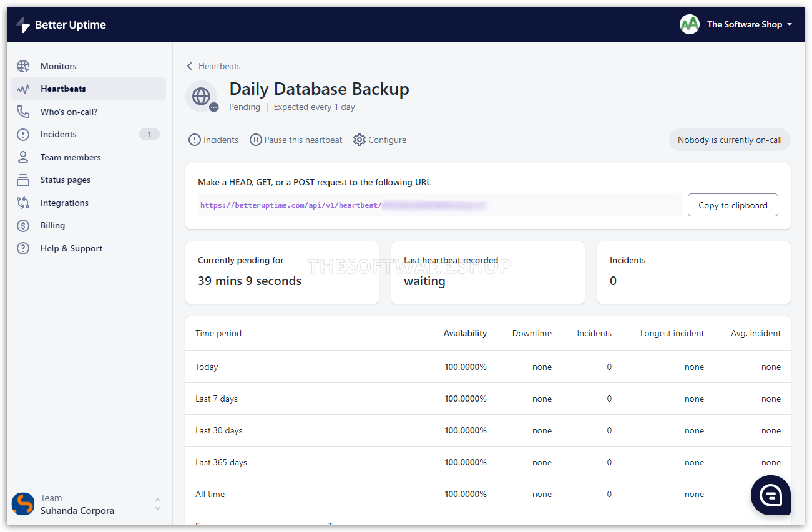The width and height of the screenshot is (812, 532).
Task: Click the Today row label
Action: click(207, 367)
